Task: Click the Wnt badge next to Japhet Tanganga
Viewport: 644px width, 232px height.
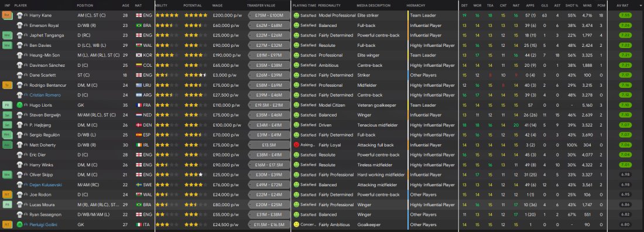Action: pyautogui.click(x=7, y=35)
